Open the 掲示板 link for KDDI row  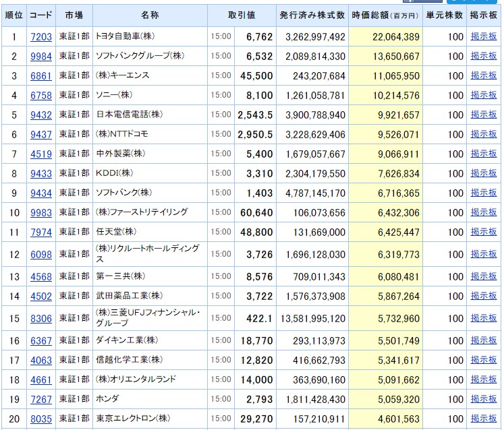click(484, 173)
